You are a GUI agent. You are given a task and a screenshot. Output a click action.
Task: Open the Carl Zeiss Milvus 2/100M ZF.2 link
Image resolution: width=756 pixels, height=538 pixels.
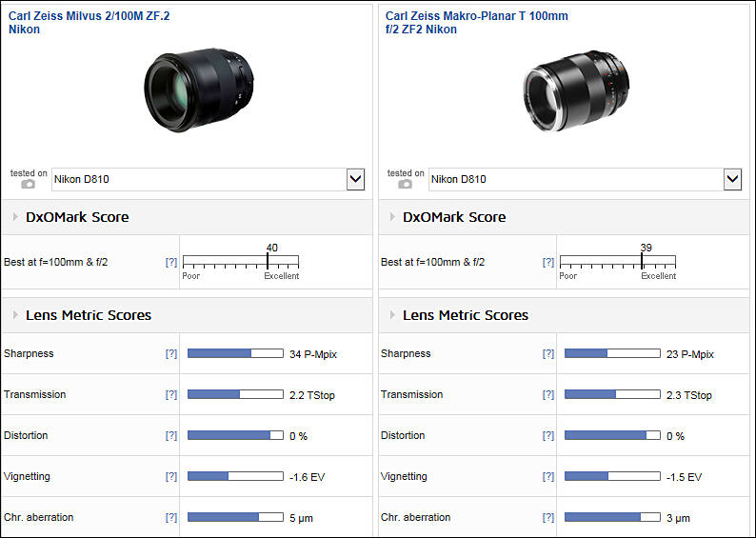click(x=89, y=23)
